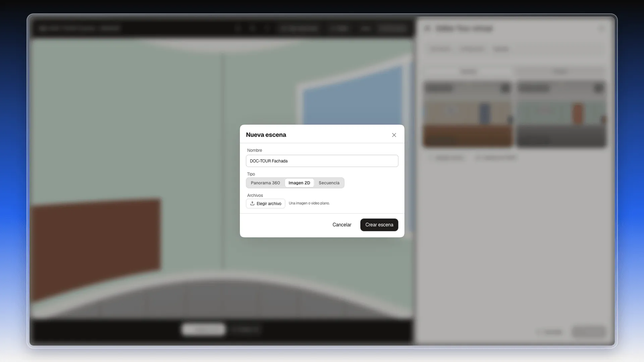Open the Elegir archivo file picker
644x362 pixels.
point(266,203)
